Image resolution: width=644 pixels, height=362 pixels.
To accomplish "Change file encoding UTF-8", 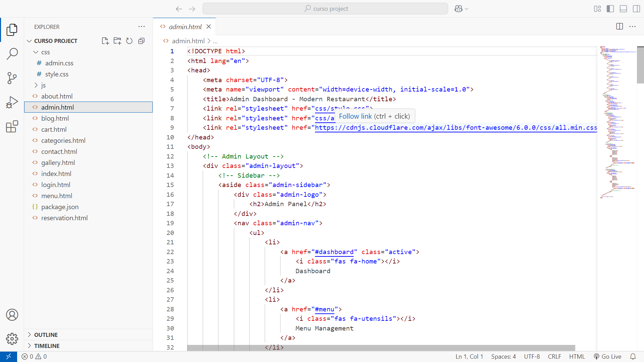I will pyautogui.click(x=532, y=357).
